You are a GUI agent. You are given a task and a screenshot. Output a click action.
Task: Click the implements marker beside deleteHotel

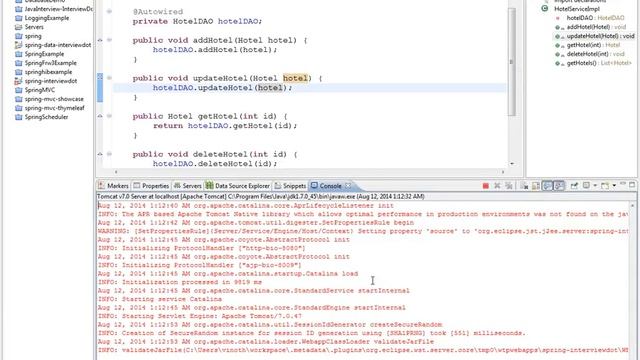pos(100,154)
